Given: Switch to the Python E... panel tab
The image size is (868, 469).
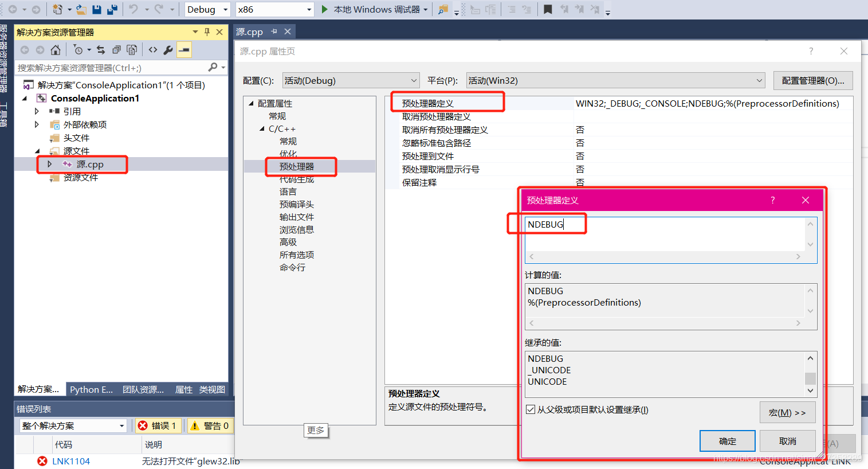Looking at the screenshot, I should tap(91, 389).
